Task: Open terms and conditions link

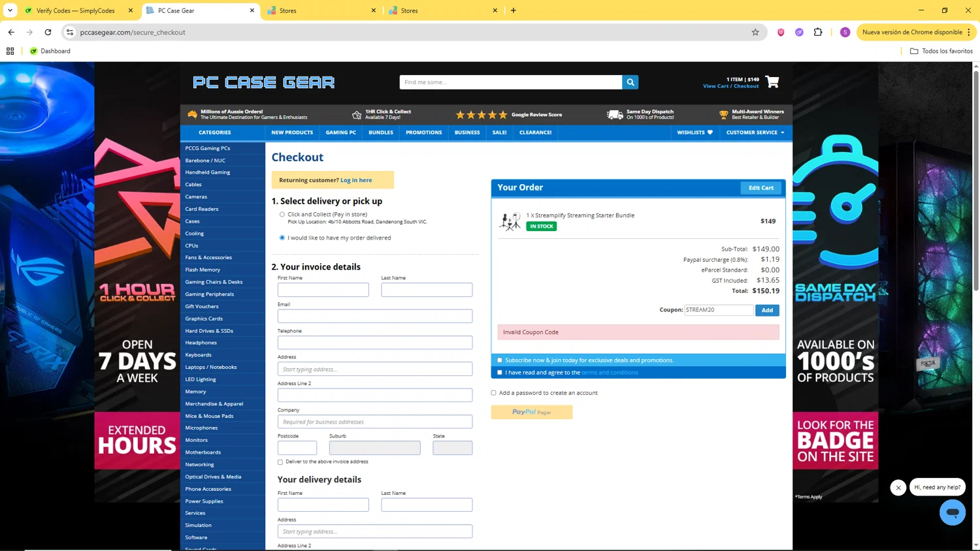Action: 610,373
